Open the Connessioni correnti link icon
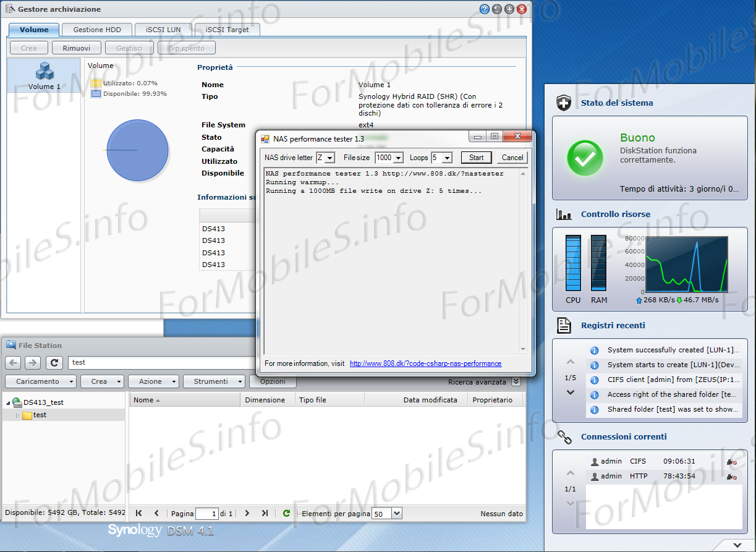Screen dimensions: 756x552 [564, 437]
